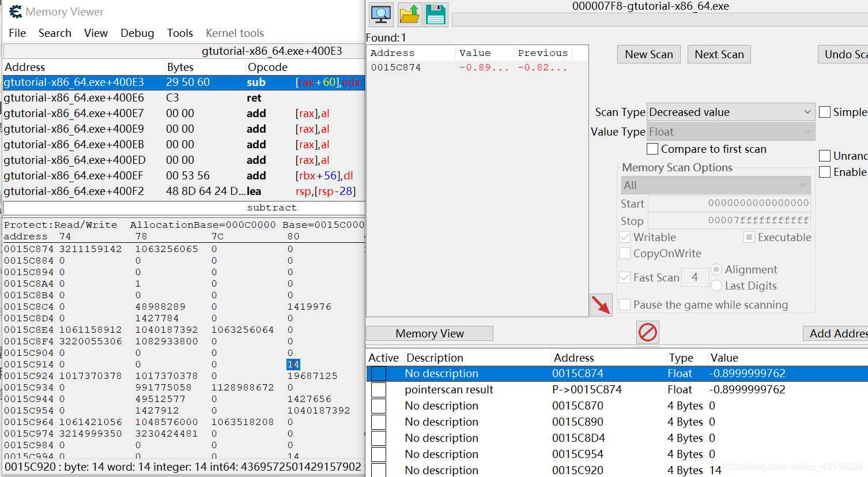Click highlighted value 14 in hex view
Image resolution: width=868 pixels, height=477 pixels.
(x=293, y=365)
